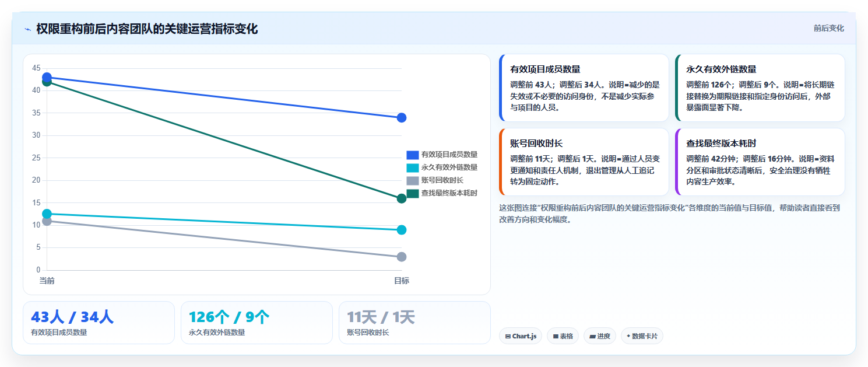This screenshot has height=367, width=868.
Task: Click the gray data point at 目标 (3)
Action: 402,257
